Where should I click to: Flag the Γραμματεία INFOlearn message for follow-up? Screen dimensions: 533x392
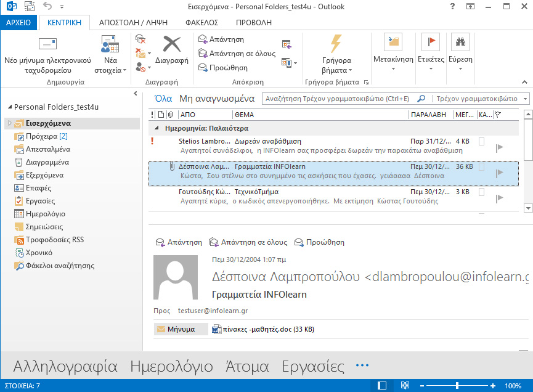click(499, 173)
